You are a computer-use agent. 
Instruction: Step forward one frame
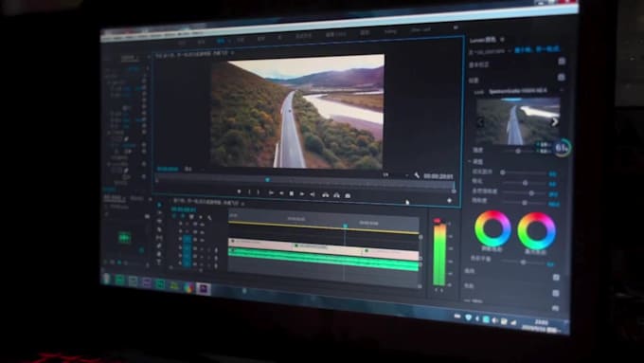(x=302, y=194)
